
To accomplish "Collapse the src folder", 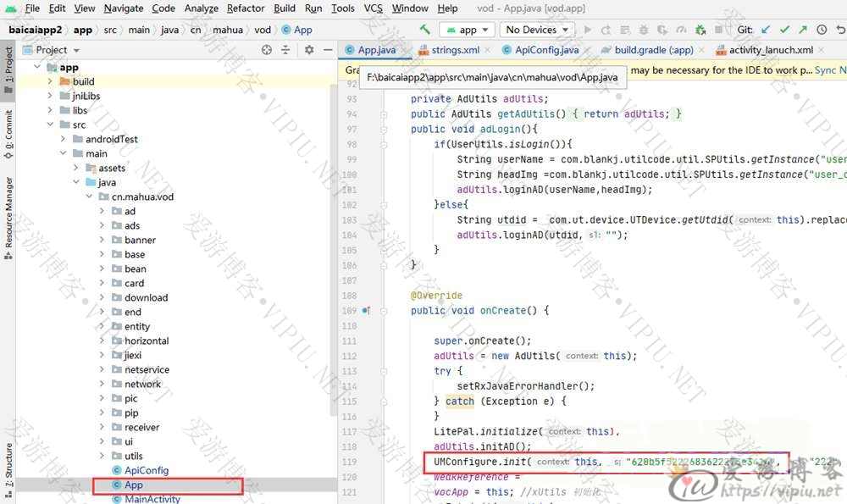I will (50, 125).
